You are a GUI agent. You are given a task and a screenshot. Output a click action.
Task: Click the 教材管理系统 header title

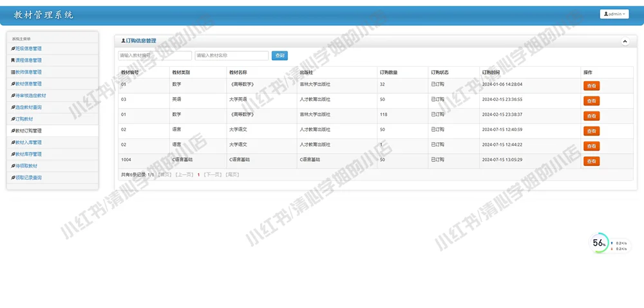[44, 15]
